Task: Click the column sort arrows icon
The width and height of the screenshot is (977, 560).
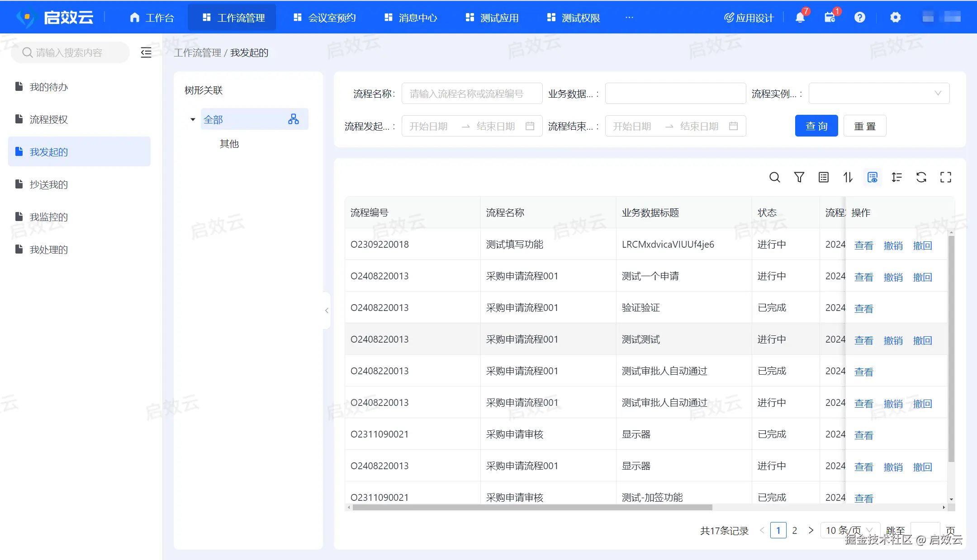Action: (x=848, y=177)
